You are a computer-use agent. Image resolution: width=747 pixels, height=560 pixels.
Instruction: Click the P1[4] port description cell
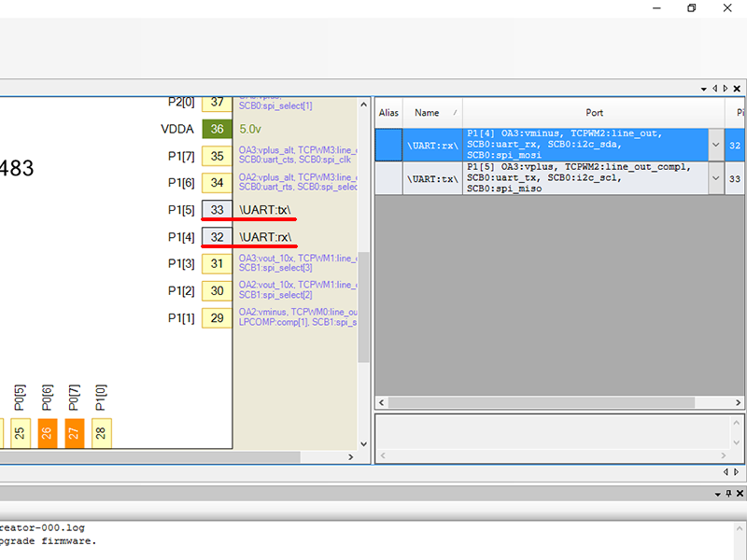tap(585, 145)
